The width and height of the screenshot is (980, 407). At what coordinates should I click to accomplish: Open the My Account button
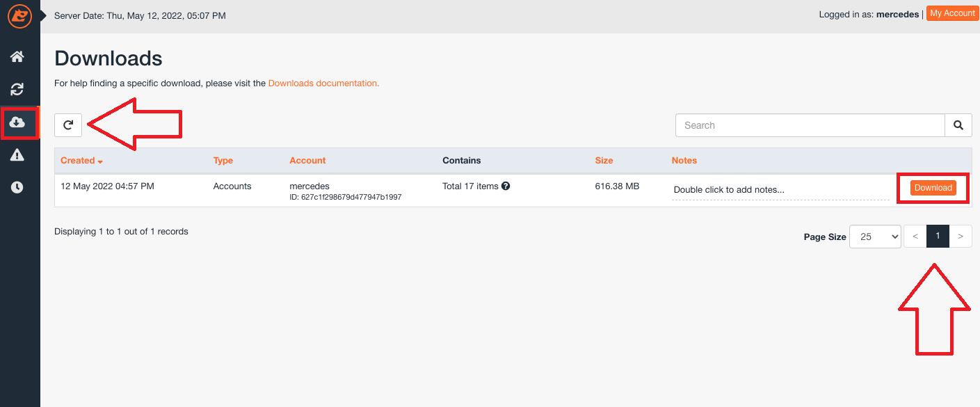953,14
